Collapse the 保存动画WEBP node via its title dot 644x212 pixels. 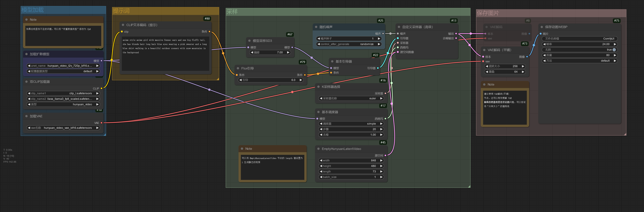[542, 27]
